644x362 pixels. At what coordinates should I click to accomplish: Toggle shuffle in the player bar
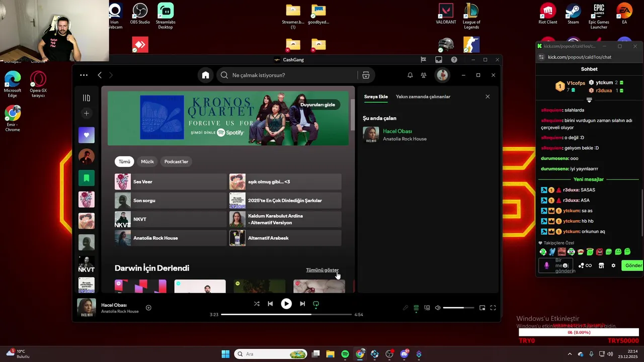pos(257,304)
